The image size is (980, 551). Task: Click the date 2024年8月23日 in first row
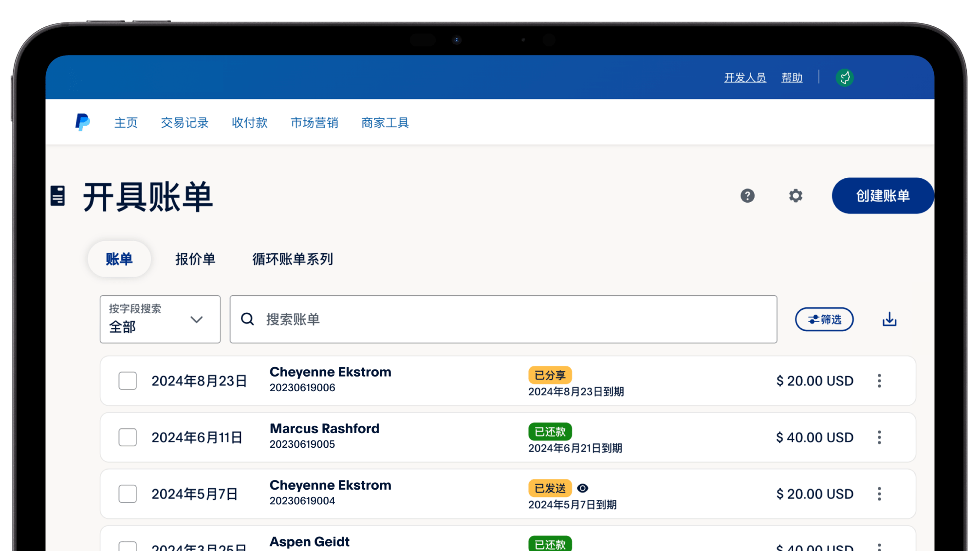(x=199, y=381)
